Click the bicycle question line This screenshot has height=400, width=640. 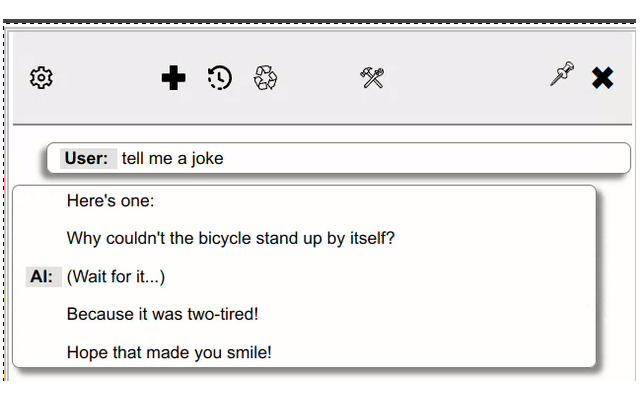(231, 239)
